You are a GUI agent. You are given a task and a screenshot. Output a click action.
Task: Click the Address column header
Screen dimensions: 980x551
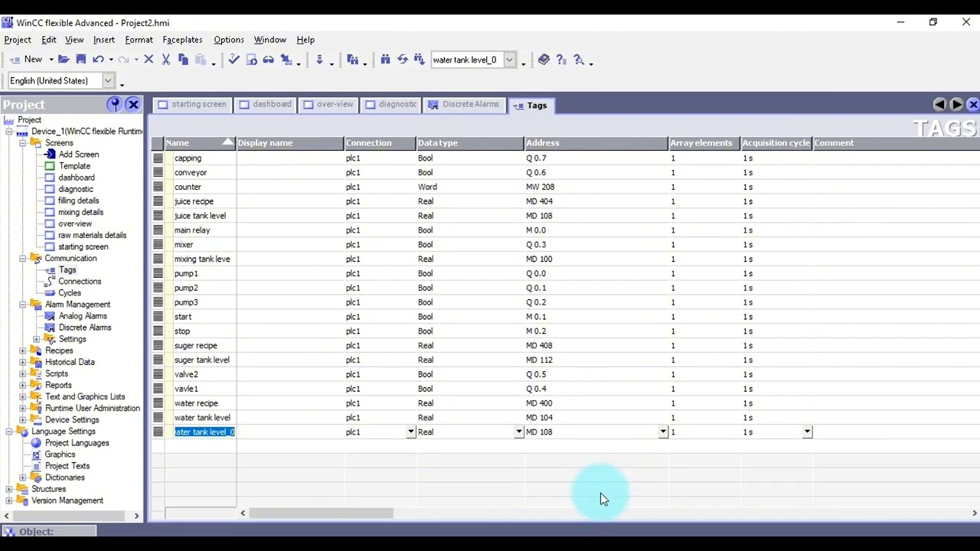coord(596,143)
